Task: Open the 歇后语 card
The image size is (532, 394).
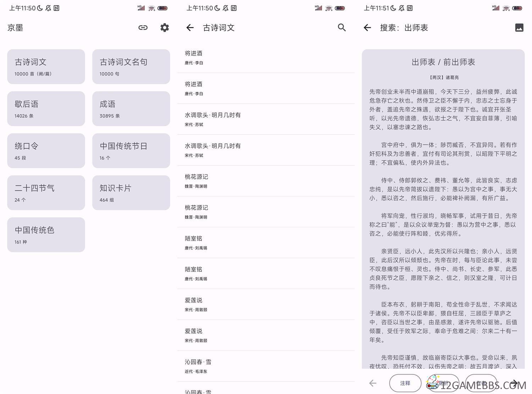Action: click(46, 109)
